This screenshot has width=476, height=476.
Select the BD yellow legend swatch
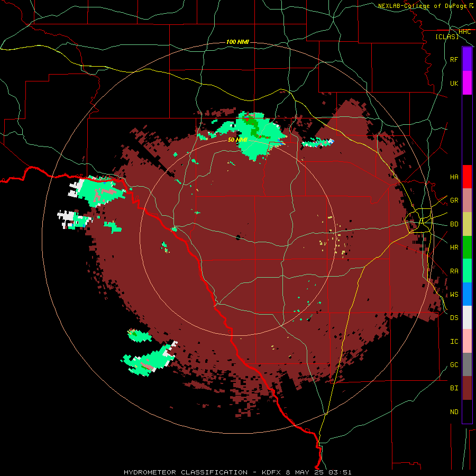467,224
